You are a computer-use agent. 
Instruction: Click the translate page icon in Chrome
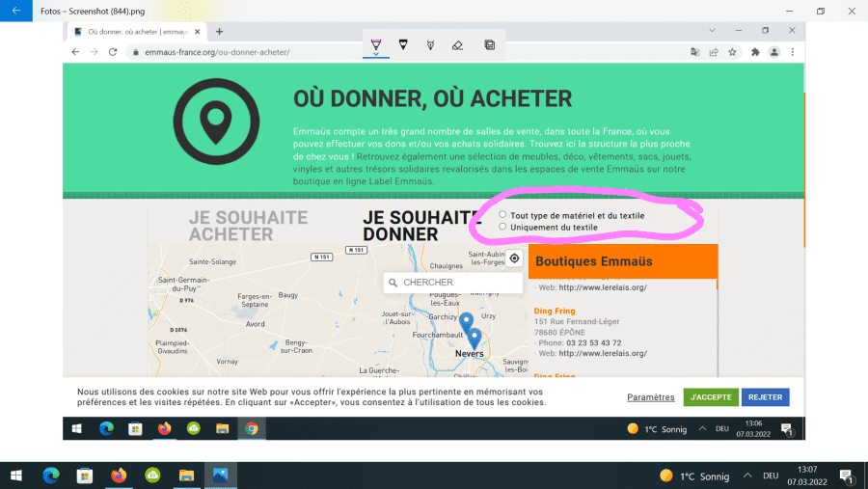point(694,52)
